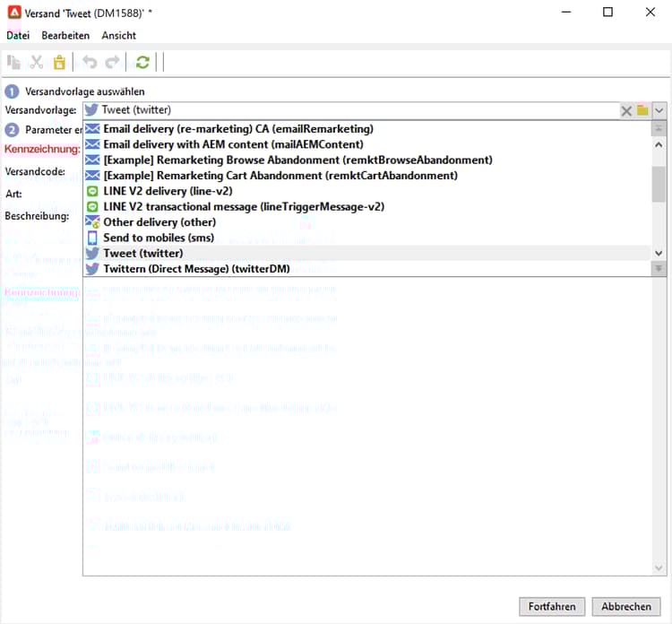Viewport: 672px width, 624px height.
Task: Choose Remarketing Browse Abandonment example template
Action: coord(366,160)
